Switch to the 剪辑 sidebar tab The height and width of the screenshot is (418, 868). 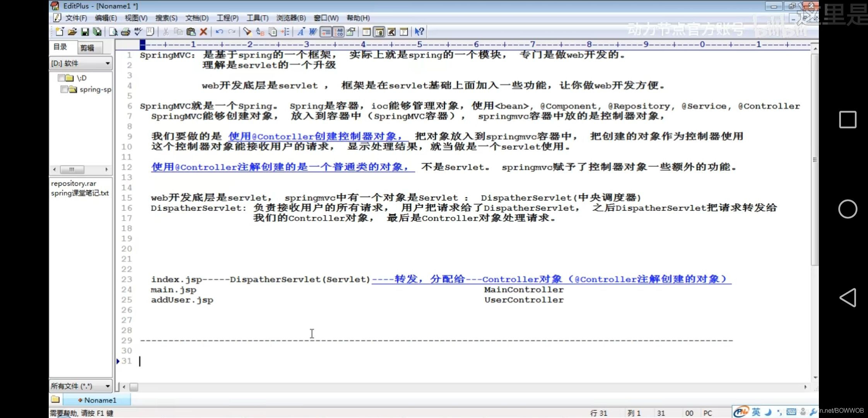tap(87, 48)
